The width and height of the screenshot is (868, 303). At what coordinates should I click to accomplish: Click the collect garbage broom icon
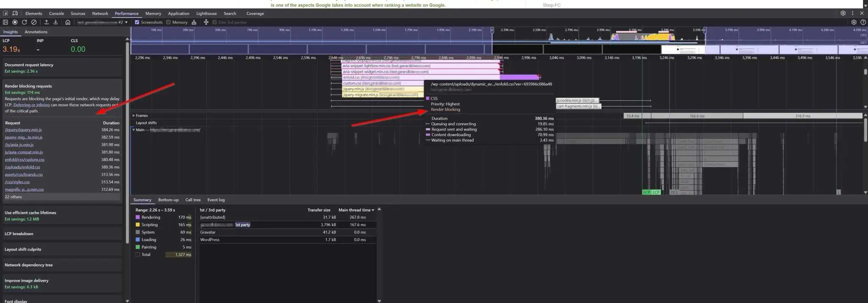coord(194,22)
